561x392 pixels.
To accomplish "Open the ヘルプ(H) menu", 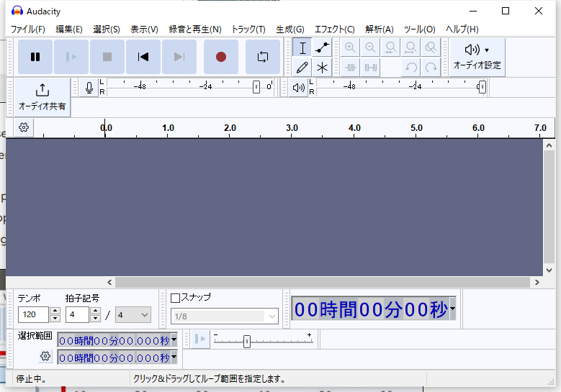I will pos(462,29).
